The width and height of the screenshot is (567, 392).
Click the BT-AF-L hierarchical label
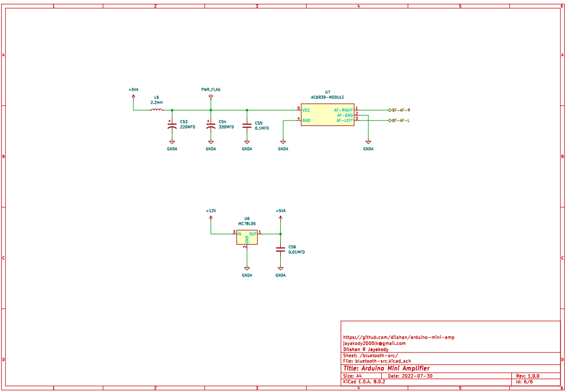(400, 120)
